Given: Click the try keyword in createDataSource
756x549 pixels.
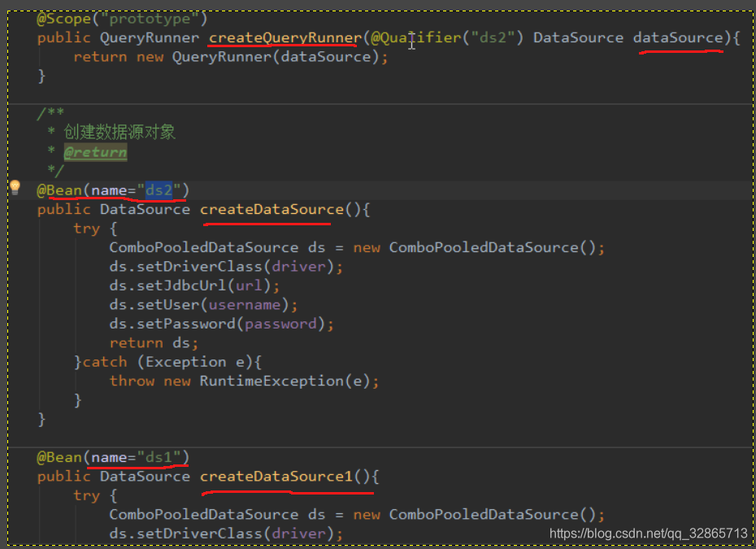Looking at the screenshot, I should (x=86, y=229).
